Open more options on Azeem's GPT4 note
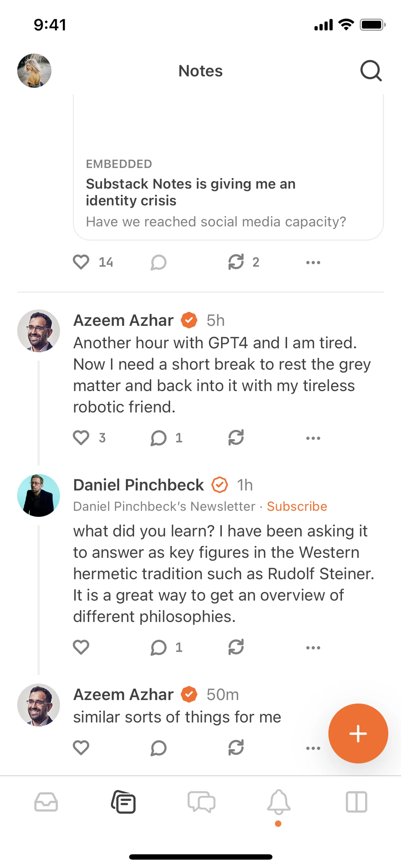 coord(313,438)
